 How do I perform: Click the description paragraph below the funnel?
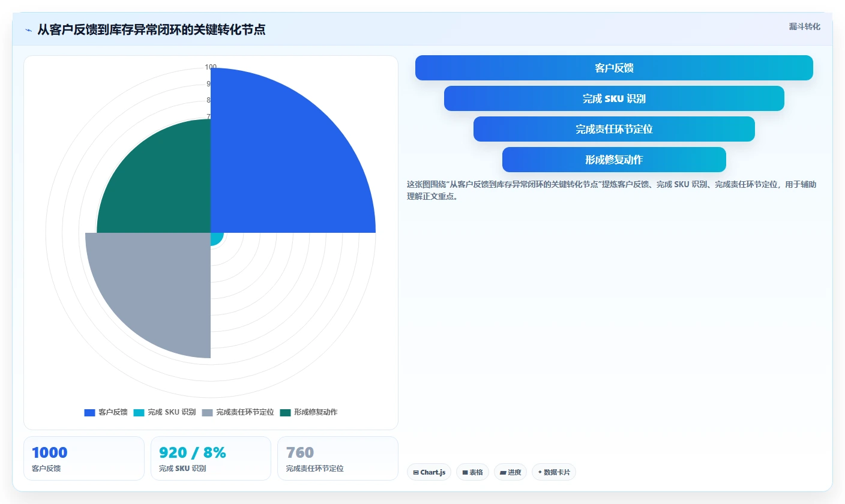click(612, 190)
